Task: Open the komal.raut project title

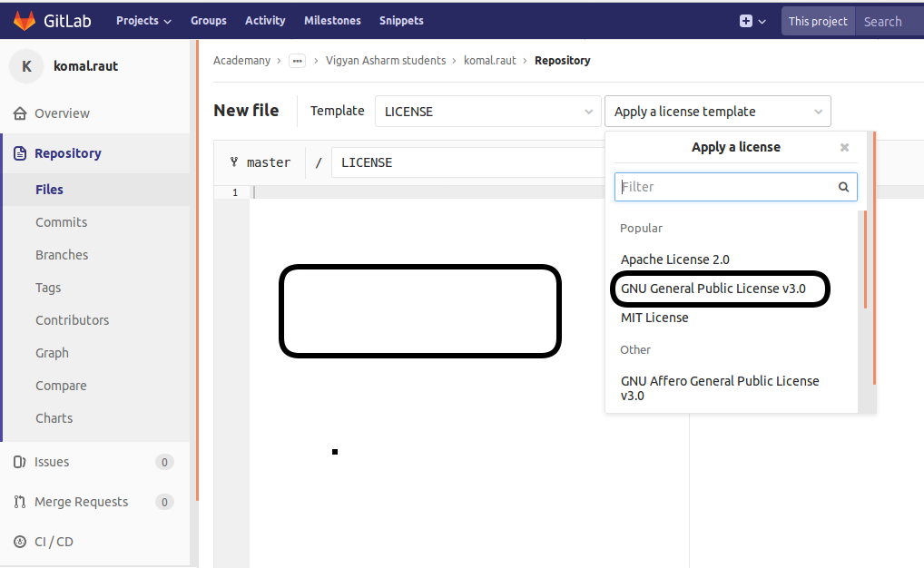Action: click(85, 66)
